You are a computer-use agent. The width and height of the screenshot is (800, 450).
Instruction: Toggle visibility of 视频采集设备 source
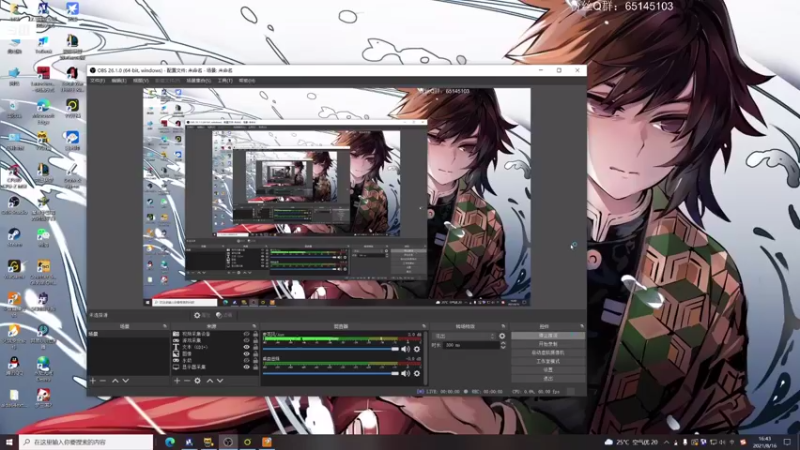pyautogui.click(x=246, y=334)
